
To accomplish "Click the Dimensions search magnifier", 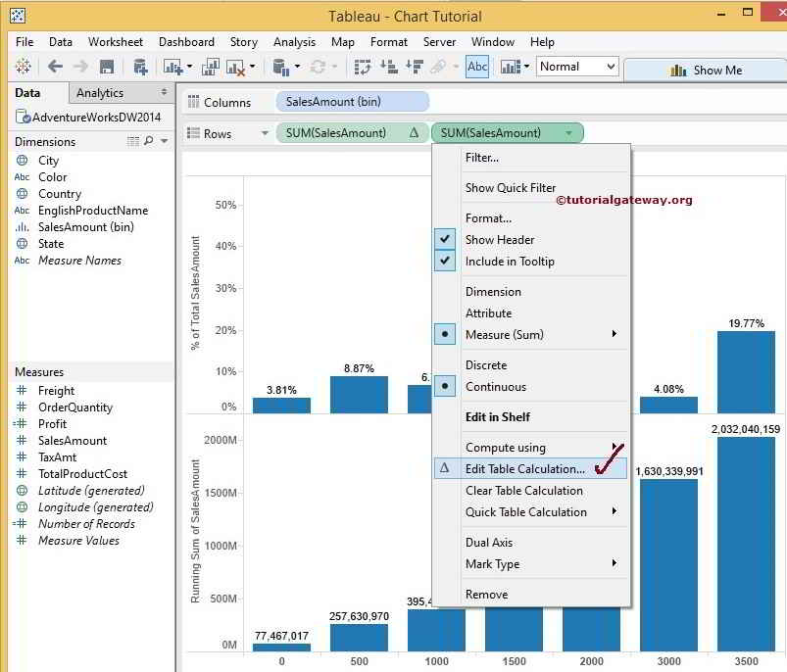I will click(148, 141).
